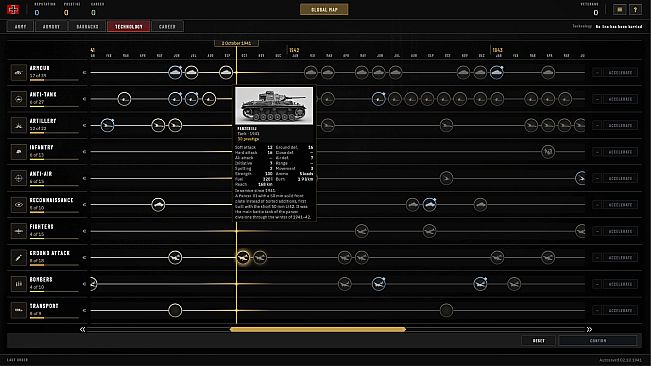651x366 pixels.
Task: Select the Technology tab
Action: [129, 27]
